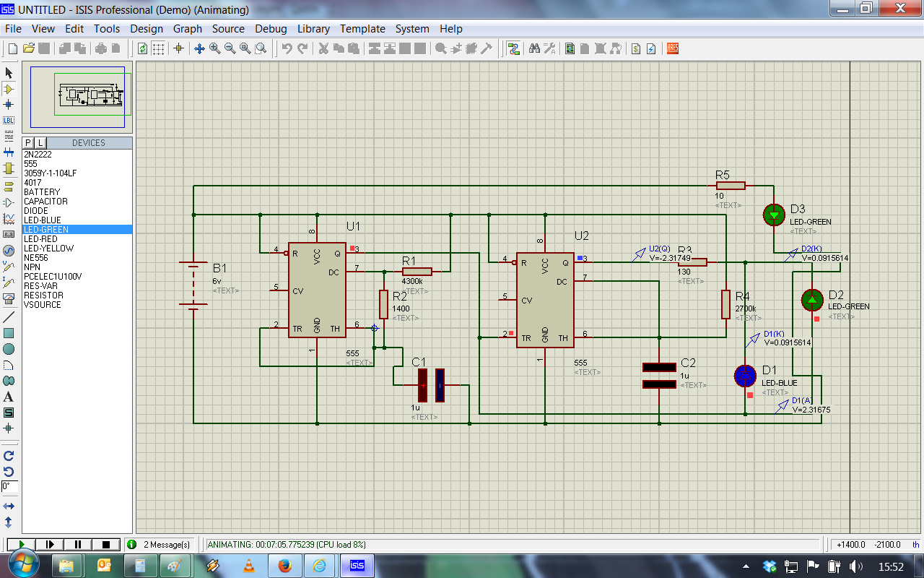
Task: Pause the animation
Action: [78, 544]
